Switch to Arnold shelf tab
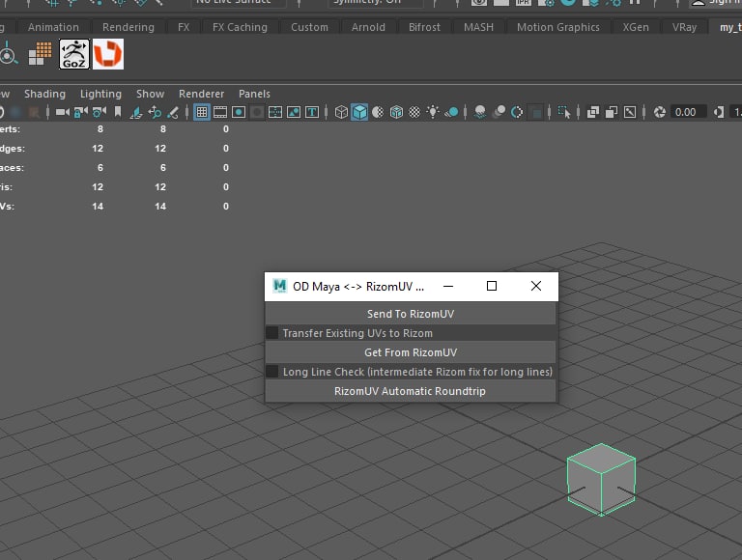The height and width of the screenshot is (560, 742). [x=368, y=27]
